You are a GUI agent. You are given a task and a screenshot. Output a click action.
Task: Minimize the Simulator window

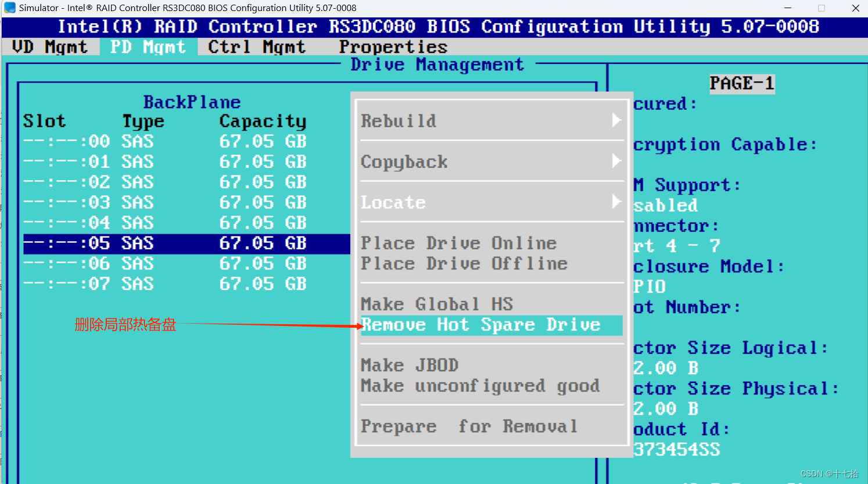(788, 8)
